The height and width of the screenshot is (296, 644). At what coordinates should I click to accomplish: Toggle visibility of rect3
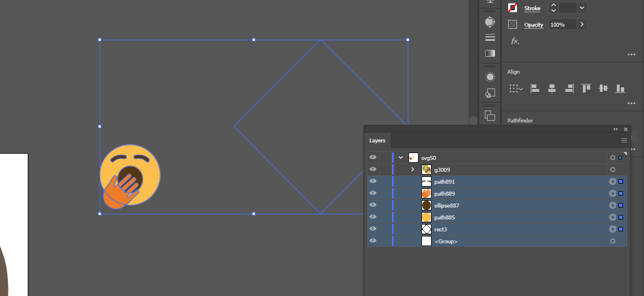coord(373,229)
